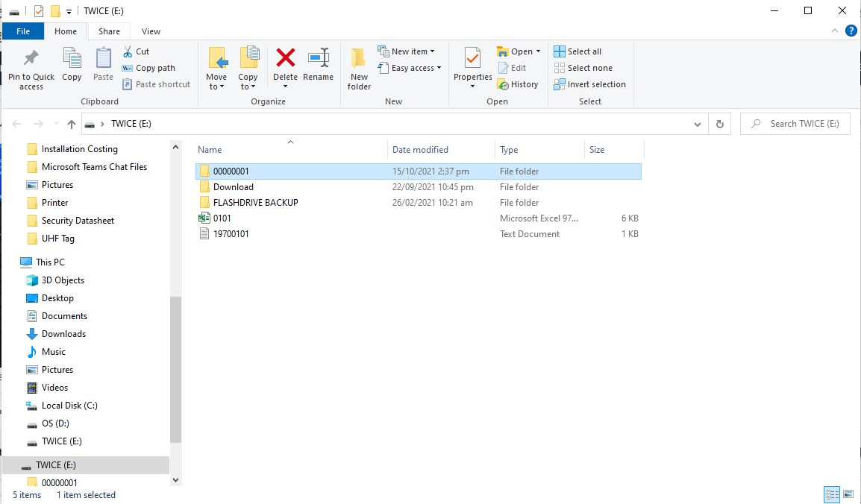Image resolution: width=861 pixels, height=504 pixels.
Task: Click the navigation pane scroll down arrow
Action: [176, 480]
